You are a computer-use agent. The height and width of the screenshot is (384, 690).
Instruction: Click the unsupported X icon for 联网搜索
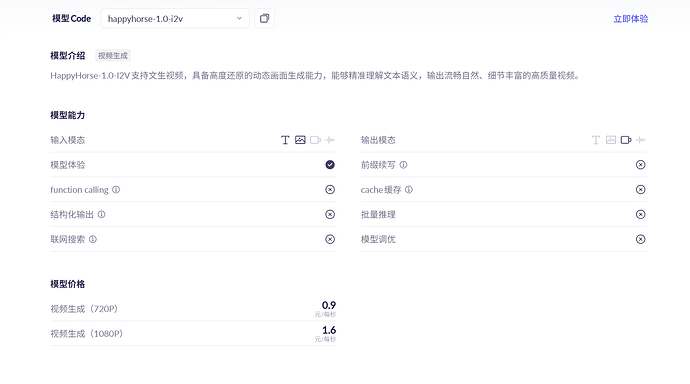click(x=330, y=239)
